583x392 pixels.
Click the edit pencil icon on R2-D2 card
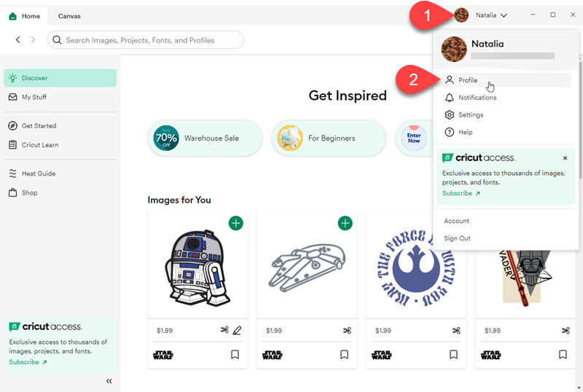click(237, 330)
